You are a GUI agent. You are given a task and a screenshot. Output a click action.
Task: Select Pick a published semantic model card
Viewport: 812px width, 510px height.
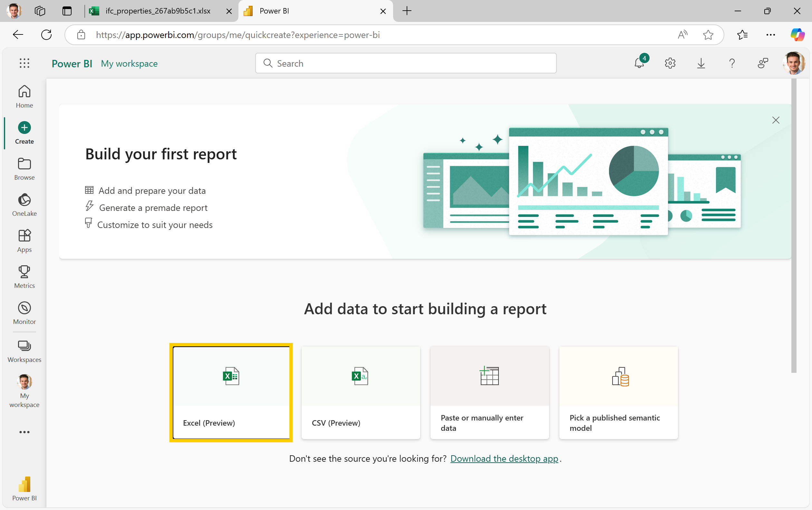(x=618, y=392)
